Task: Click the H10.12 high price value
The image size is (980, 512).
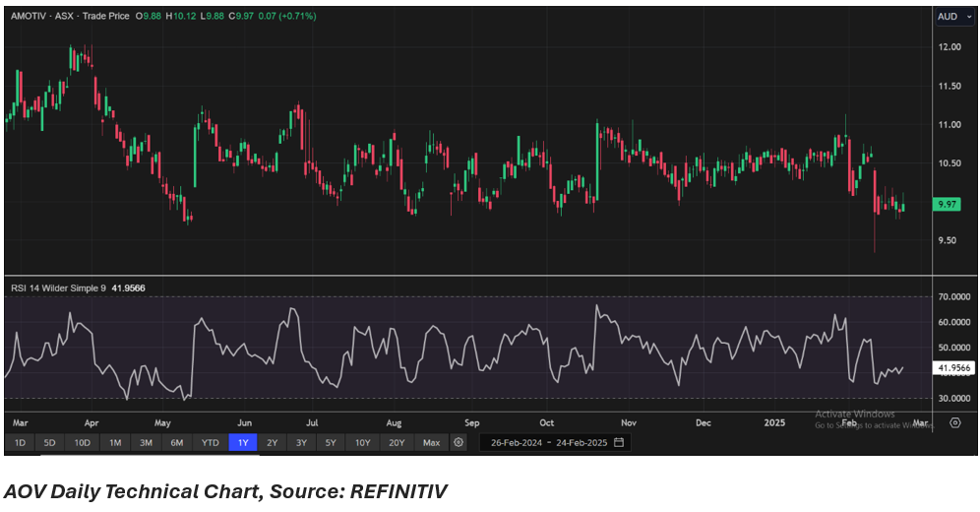Action: point(181,16)
